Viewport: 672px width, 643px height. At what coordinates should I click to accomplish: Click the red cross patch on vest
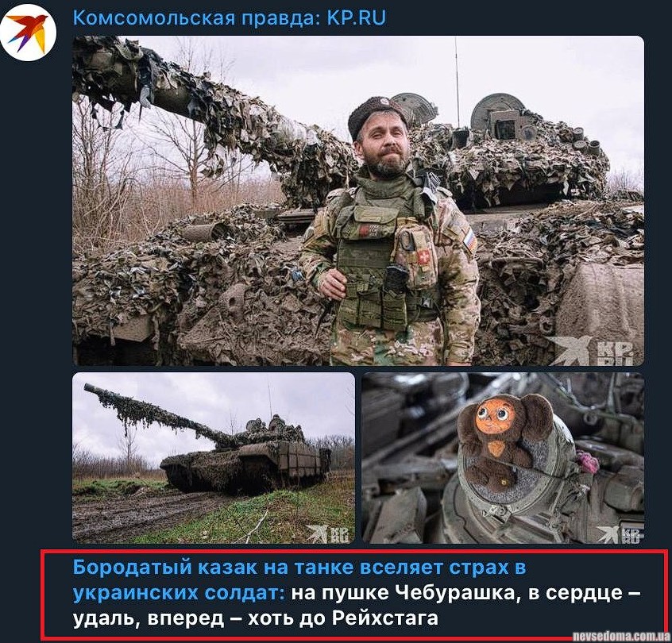(423, 257)
